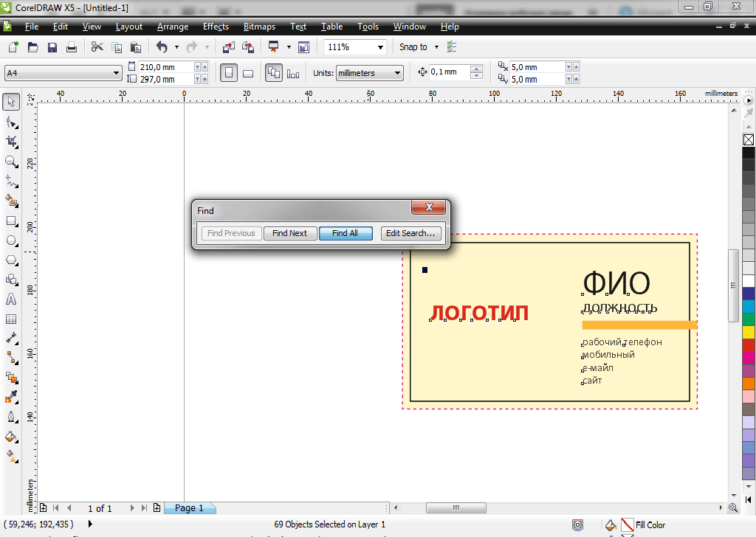Toggle apply layout to all pages
Viewport: 756px width, 537px height.
point(274,73)
